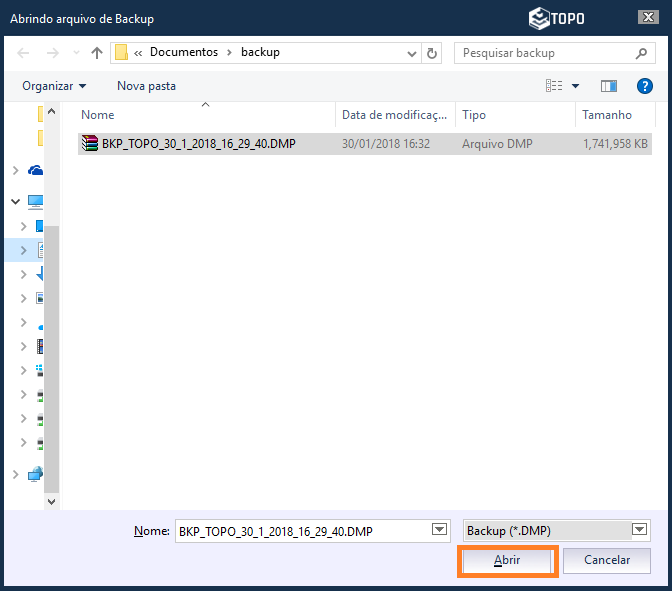
Task: Change view layout using the view icon
Action: click(554, 86)
